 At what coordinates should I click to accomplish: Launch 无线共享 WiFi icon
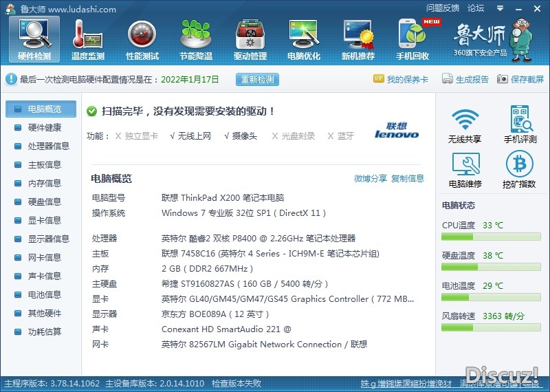(465, 125)
